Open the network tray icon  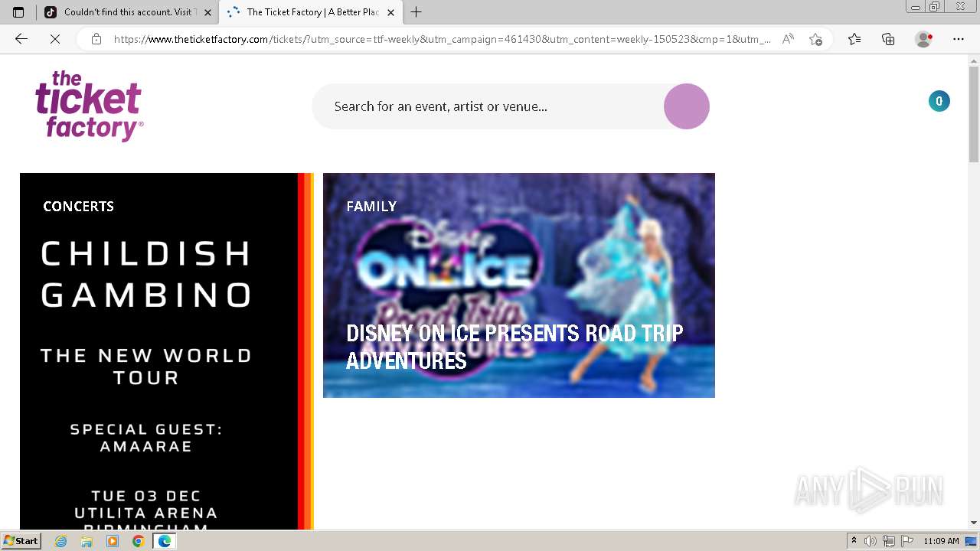coord(888,541)
